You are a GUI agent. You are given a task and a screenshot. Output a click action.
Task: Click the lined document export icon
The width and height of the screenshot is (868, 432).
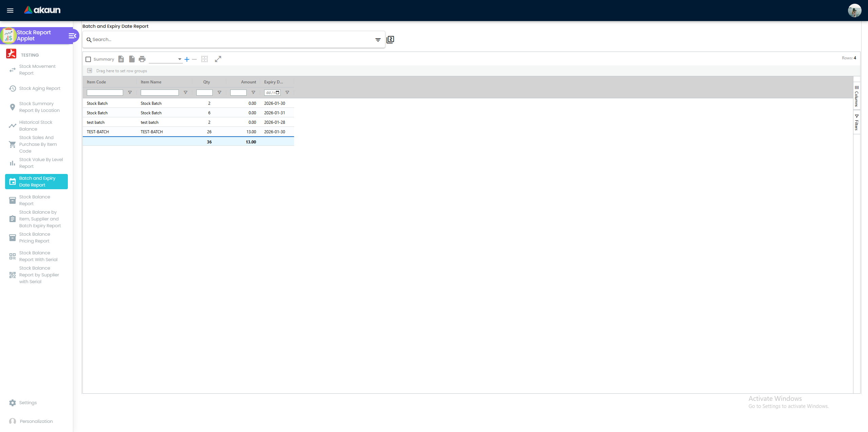[x=121, y=59]
